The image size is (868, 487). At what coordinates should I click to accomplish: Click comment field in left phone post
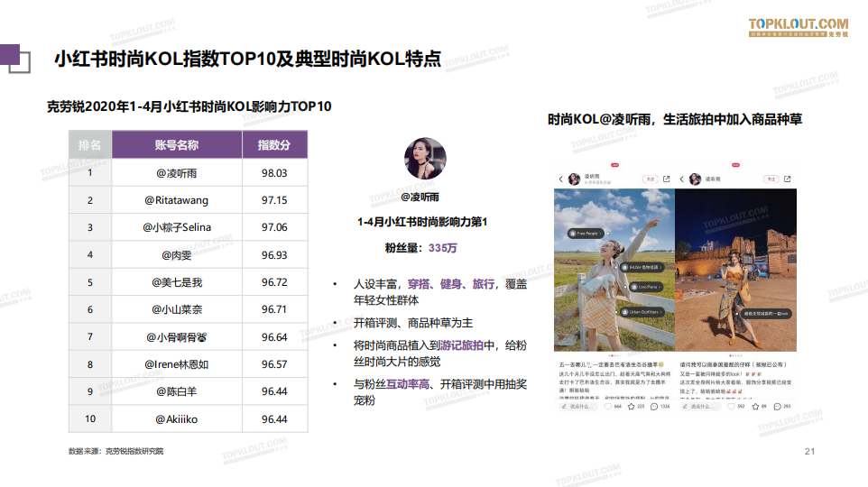579,406
